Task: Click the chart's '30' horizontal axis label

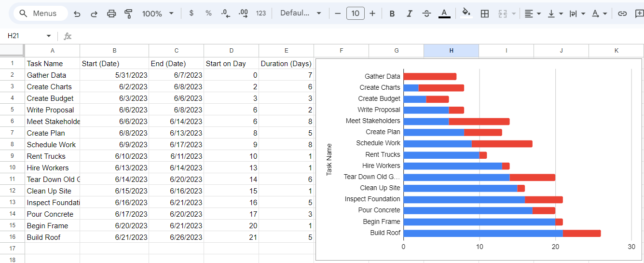Action: (x=631, y=247)
